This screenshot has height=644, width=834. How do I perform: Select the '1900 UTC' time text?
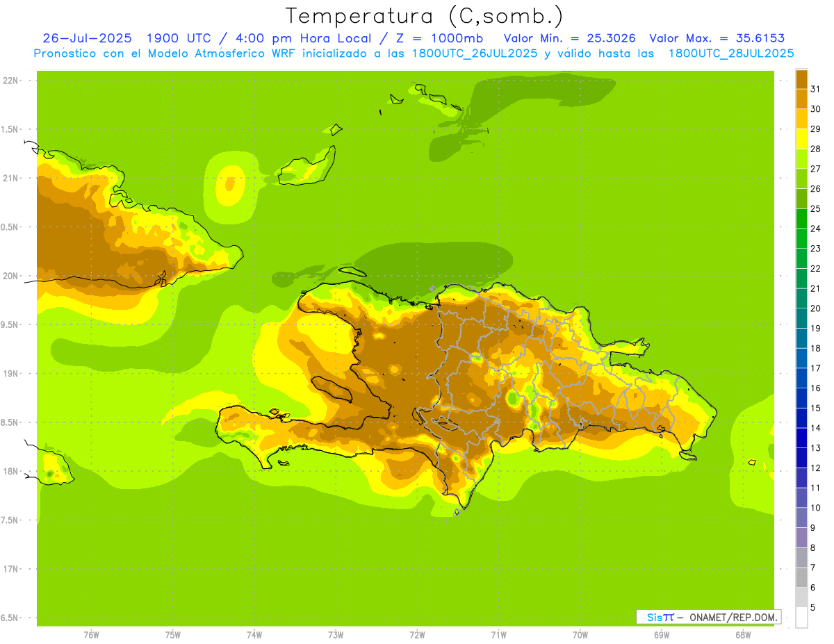181,38
